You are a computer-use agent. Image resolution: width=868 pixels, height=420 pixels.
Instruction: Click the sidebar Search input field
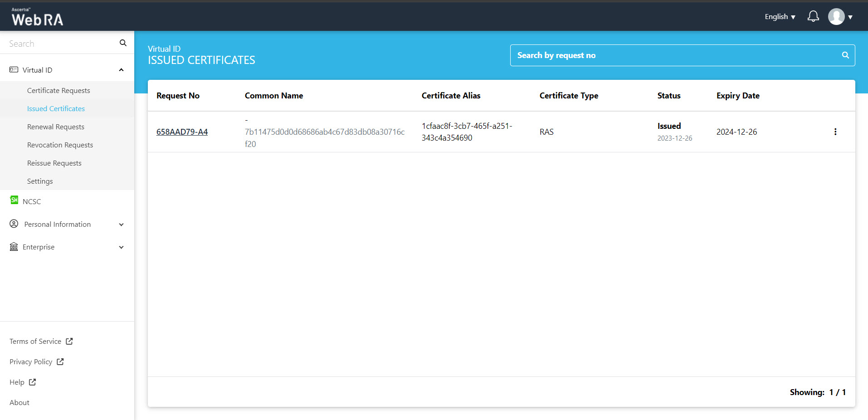tap(61, 44)
